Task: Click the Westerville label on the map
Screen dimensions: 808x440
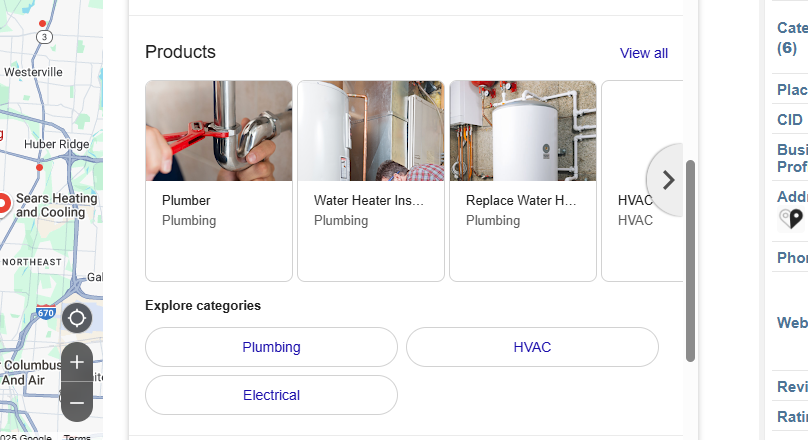Action: [x=34, y=72]
